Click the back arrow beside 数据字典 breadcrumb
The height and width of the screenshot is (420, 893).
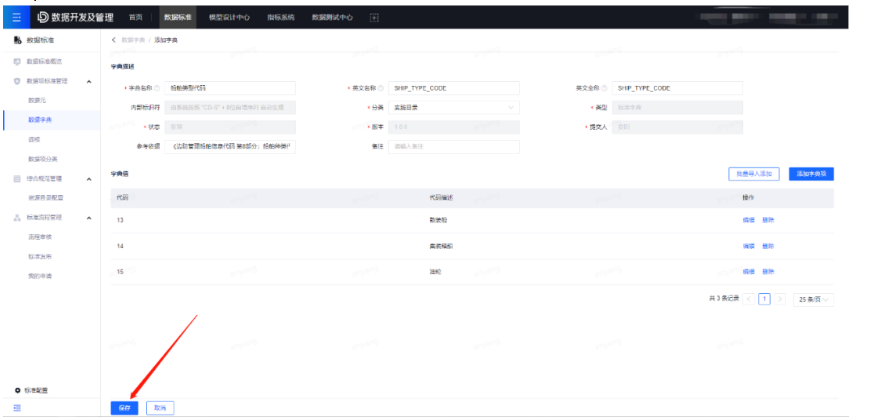(113, 40)
